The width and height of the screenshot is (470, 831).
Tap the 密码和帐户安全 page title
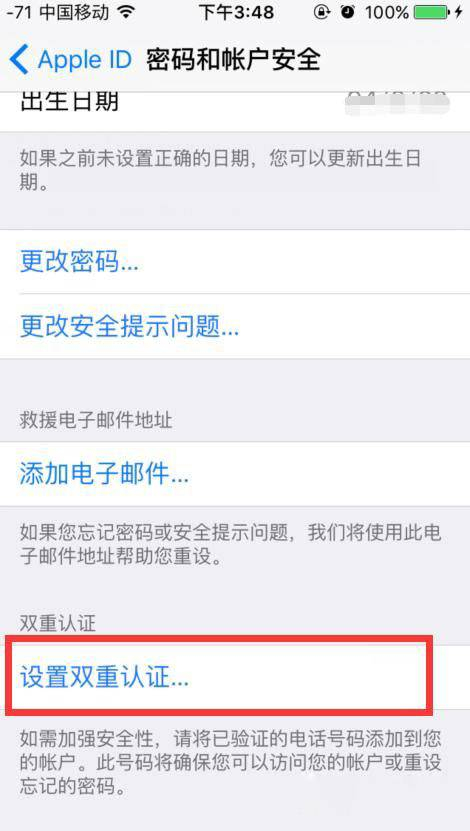(x=234, y=60)
